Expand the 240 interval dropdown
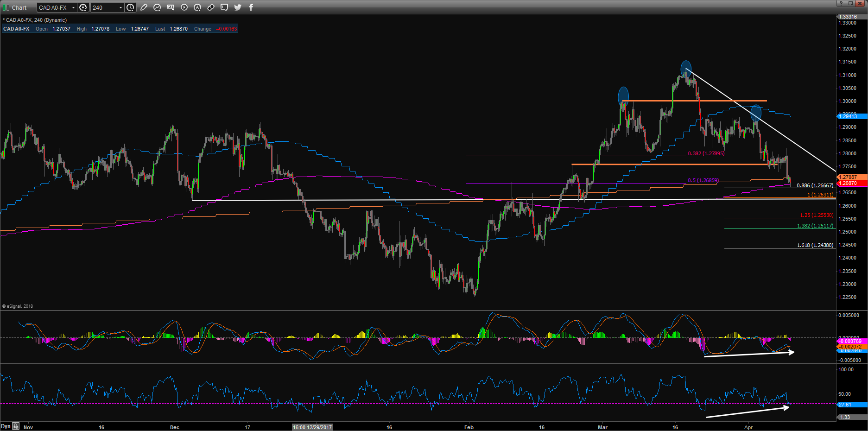The width and height of the screenshot is (868, 431). [x=120, y=7]
